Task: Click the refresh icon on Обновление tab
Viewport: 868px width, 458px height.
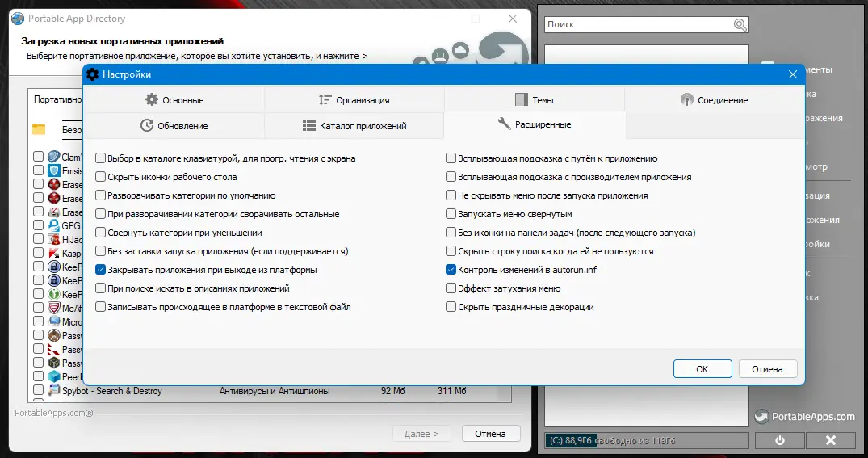Action: [x=147, y=125]
